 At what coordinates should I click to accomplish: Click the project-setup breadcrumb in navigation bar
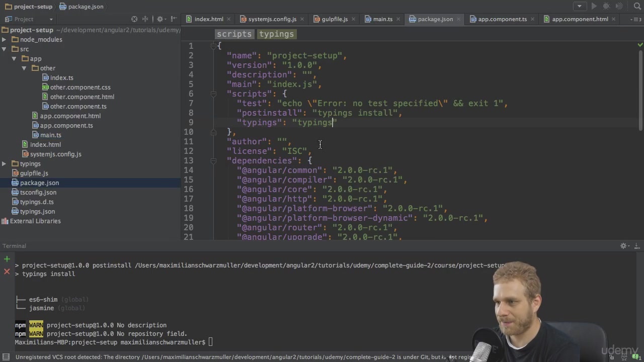(28, 7)
